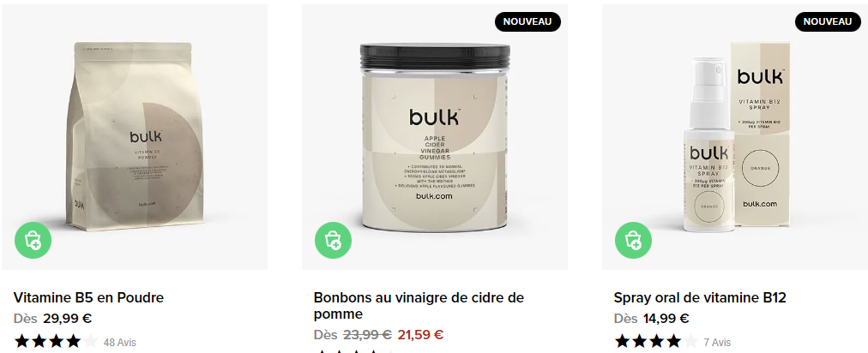The height and width of the screenshot is (353, 868).
Task: Click the crossed-out 23,99 € price
Action: (x=368, y=335)
